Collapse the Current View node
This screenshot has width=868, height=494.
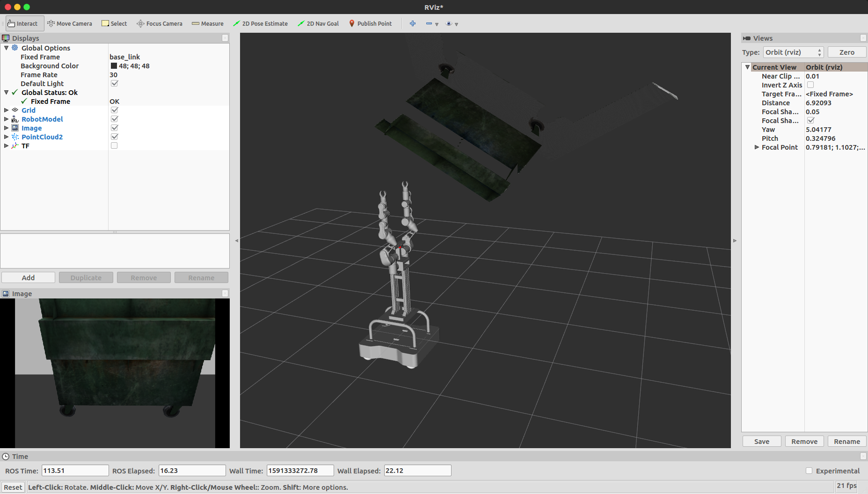coord(748,67)
